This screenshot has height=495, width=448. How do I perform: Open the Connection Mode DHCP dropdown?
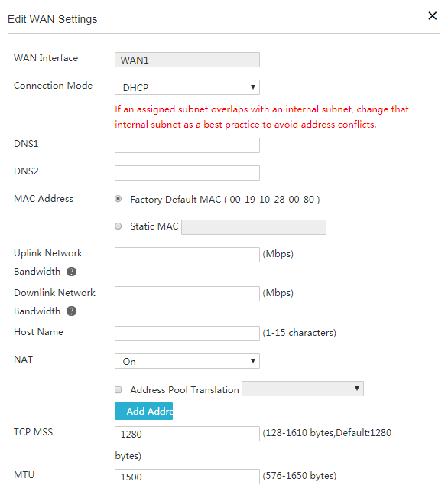(187, 87)
